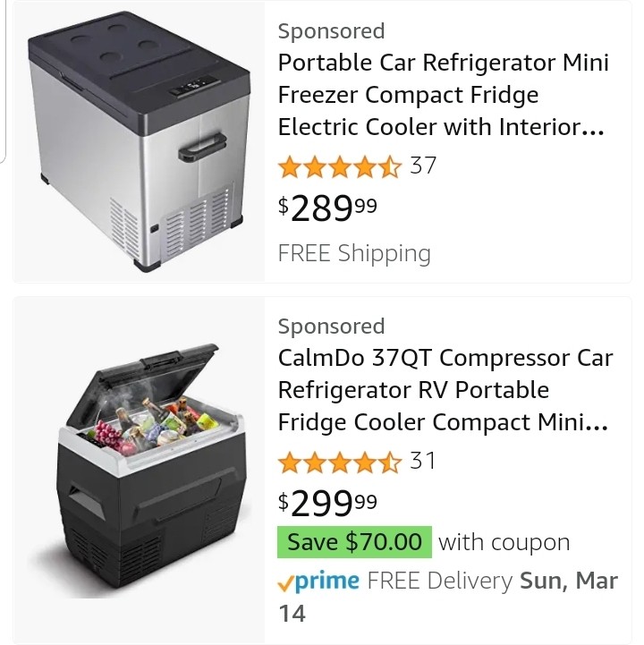
Task: View the 37 customer reviews count
Action: coord(423,165)
